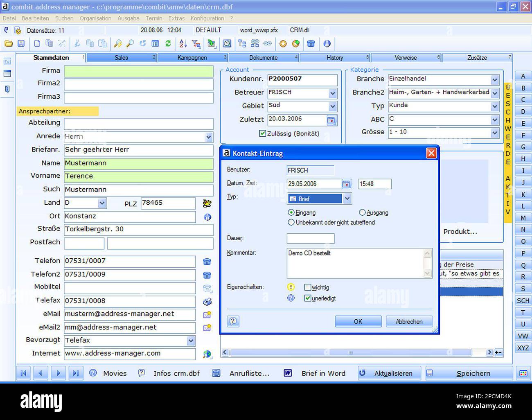Open the Branche dropdown showing Einzelhandel

495,80
